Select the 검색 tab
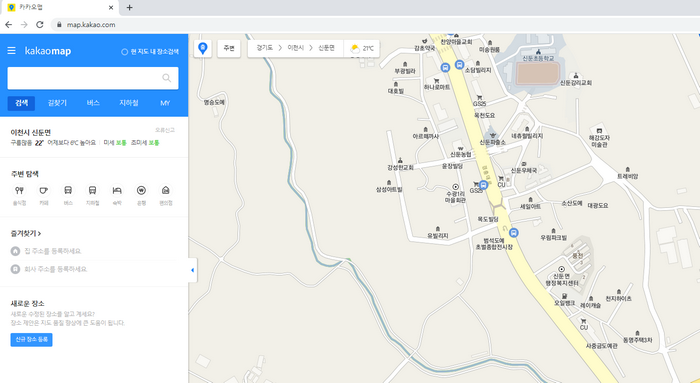This screenshot has height=383, width=700. pos(21,103)
